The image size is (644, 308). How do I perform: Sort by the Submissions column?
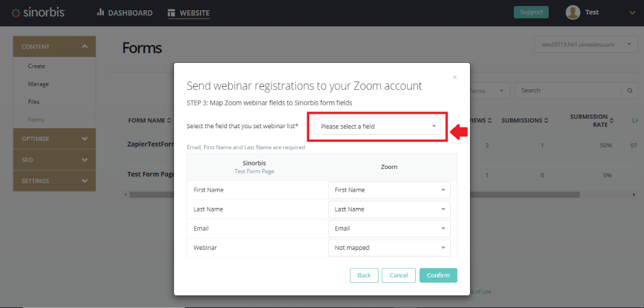(525, 120)
